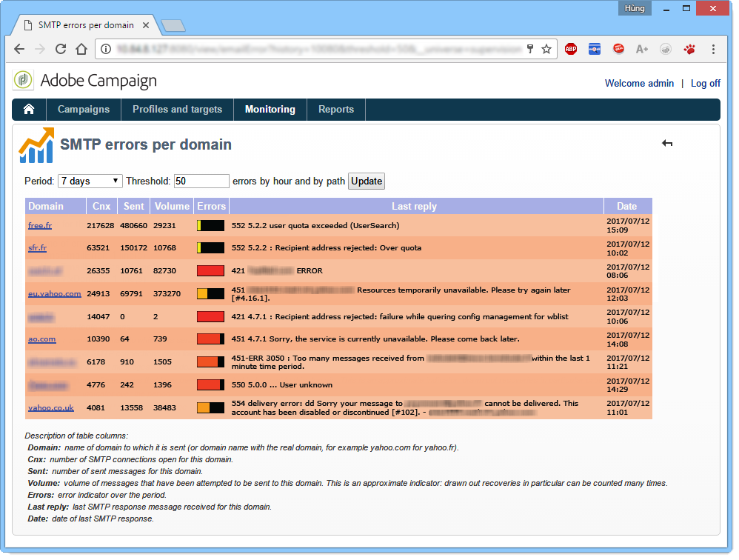
Task: Go forward in the browser
Action: click(x=40, y=49)
